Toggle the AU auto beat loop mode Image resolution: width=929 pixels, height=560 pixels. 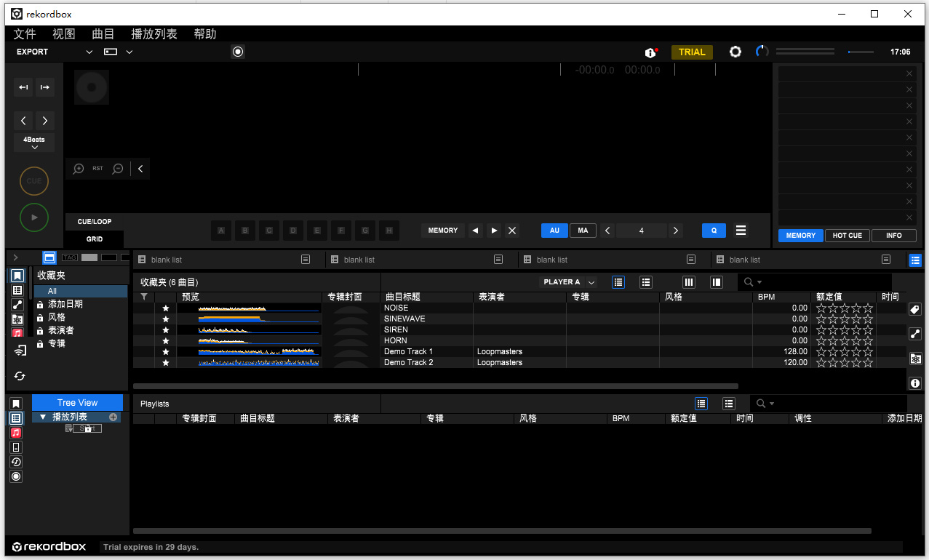[x=554, y=231]
